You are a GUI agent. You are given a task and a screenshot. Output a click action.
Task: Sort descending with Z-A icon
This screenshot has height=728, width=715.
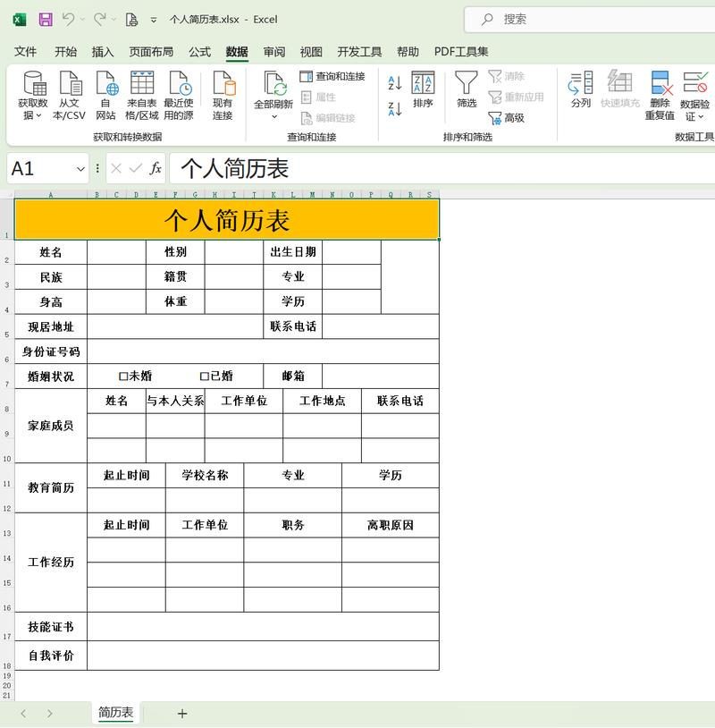point(394,109)
